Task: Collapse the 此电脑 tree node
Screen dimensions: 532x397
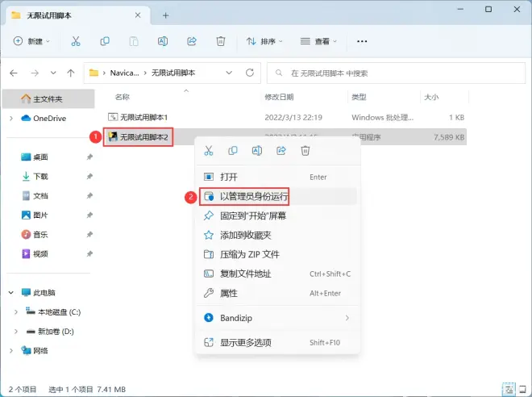Action: (11, 292)
